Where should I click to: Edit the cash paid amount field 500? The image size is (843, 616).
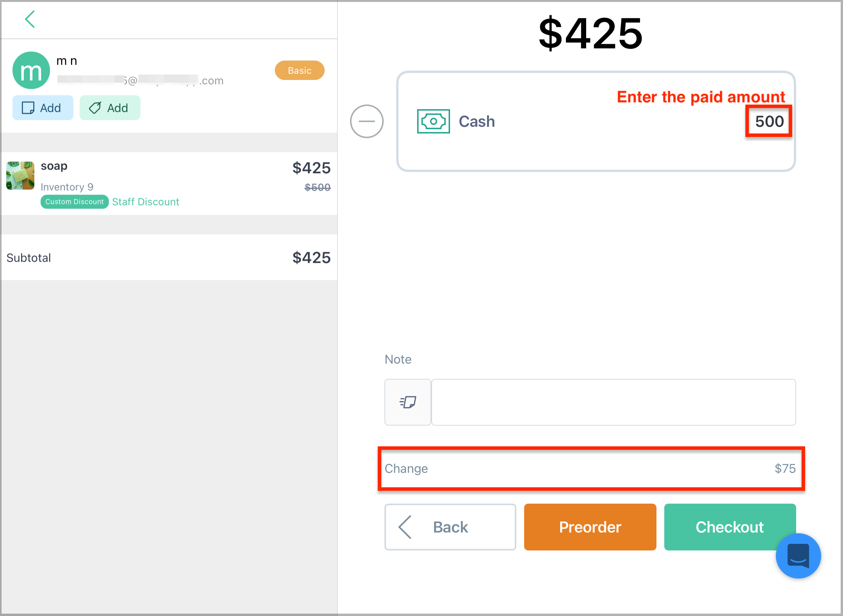click(x=769, y=121)
